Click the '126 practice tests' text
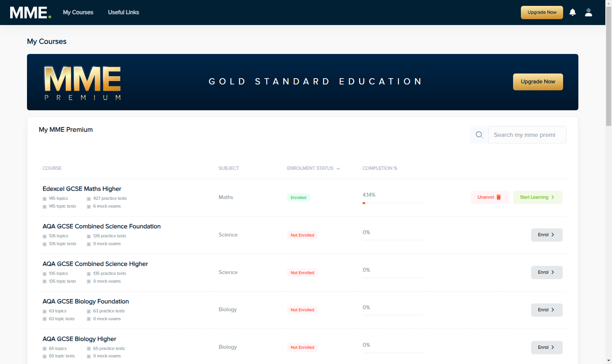This screenshot has width=612, height=364. click(x=109, y=236)
